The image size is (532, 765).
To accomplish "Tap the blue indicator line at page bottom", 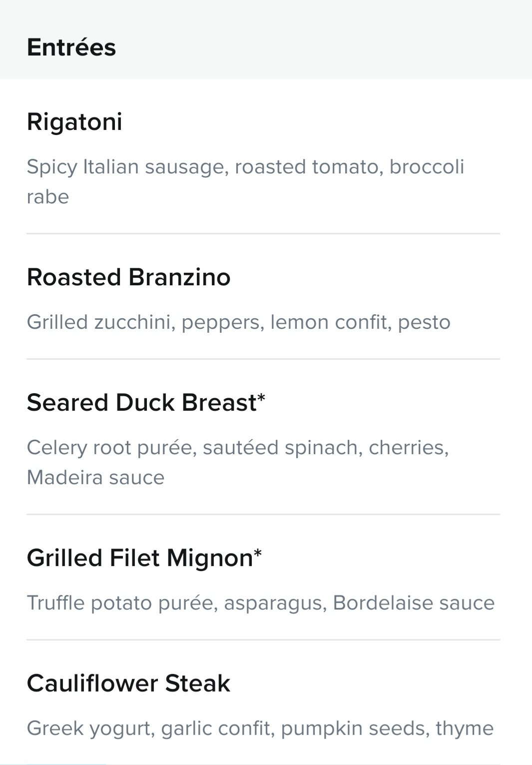I will [x=65, y=764].
